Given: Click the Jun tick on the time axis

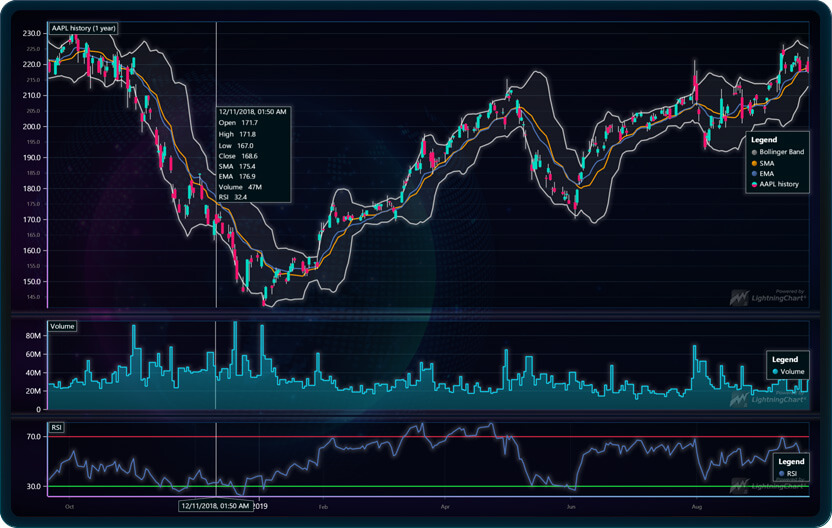Looking at the screenshot, I should [571, 507].
